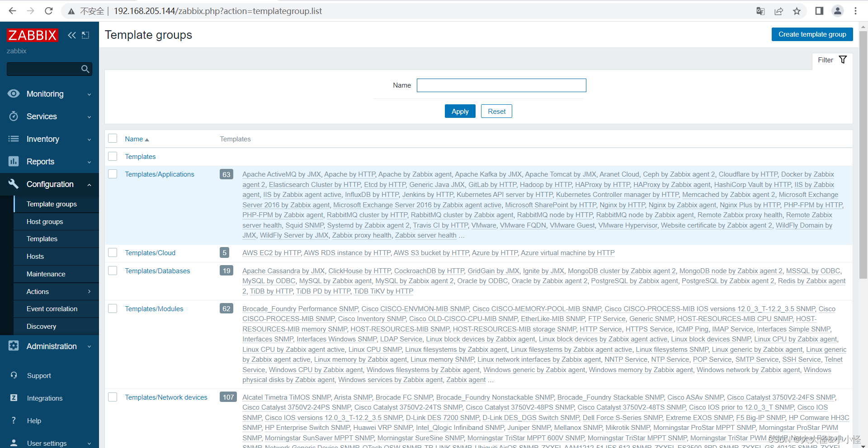Click Create template group button
Viewport: 868px width, 448px height.
coord(812,34)
